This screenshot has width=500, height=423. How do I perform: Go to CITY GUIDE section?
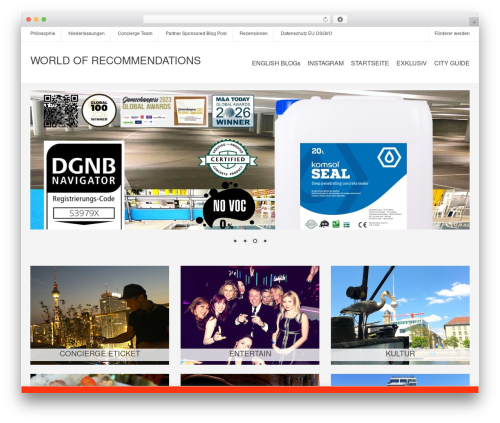click(451, 63)
